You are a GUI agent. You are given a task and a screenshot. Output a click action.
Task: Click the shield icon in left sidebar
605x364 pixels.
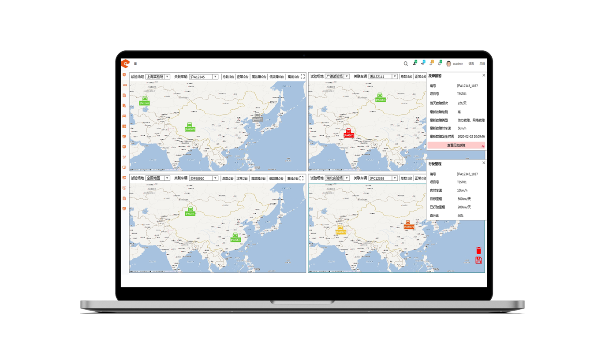(124, 75)
